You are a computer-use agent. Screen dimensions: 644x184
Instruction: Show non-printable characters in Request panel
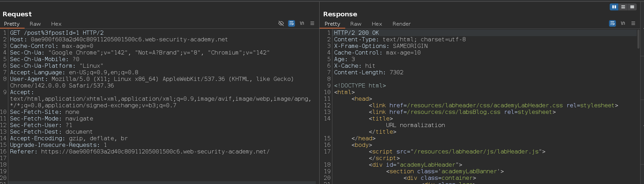point(302,23)
